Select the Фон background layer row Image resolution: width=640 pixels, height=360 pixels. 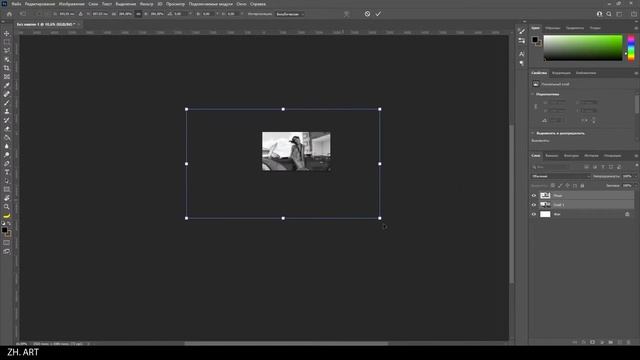click(582, 214)
